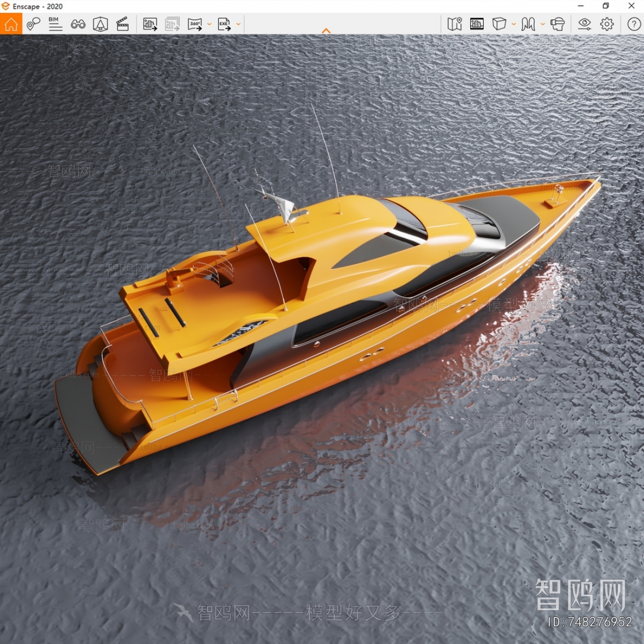
Task: Collapse the toolbar with the orange chevron
Action: pyautogui.click(x=326, y=31)
